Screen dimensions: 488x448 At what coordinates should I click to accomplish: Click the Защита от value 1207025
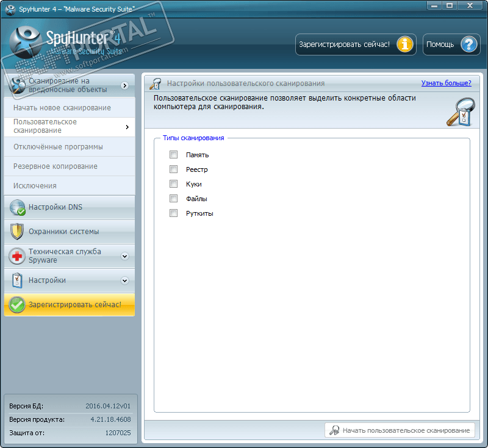tap(118, 433)
